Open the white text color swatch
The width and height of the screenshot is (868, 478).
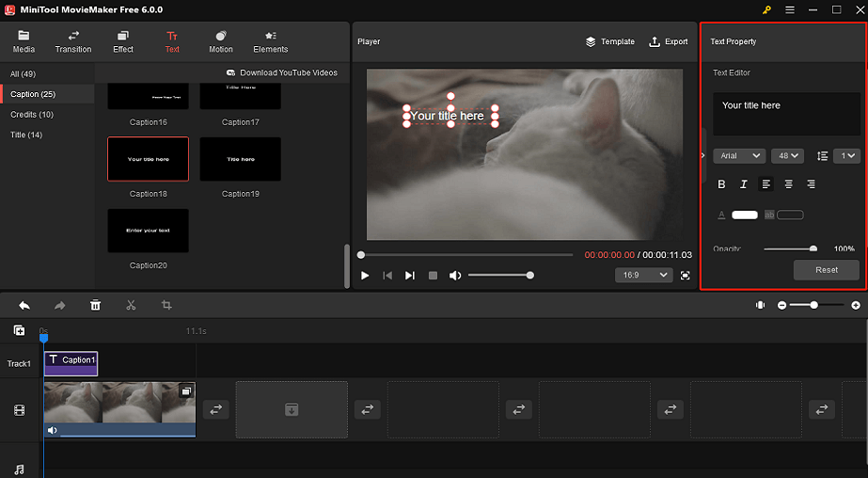745,215
